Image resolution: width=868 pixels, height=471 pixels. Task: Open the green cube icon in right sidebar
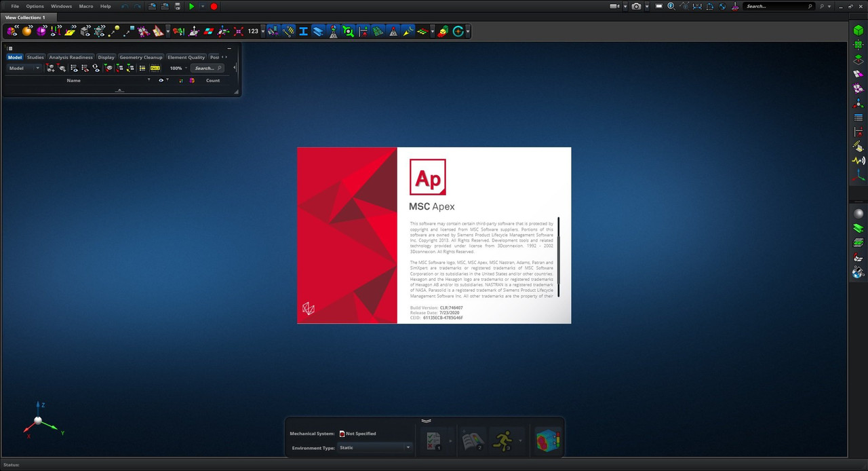pyautogui.click(x=859, y=30)
